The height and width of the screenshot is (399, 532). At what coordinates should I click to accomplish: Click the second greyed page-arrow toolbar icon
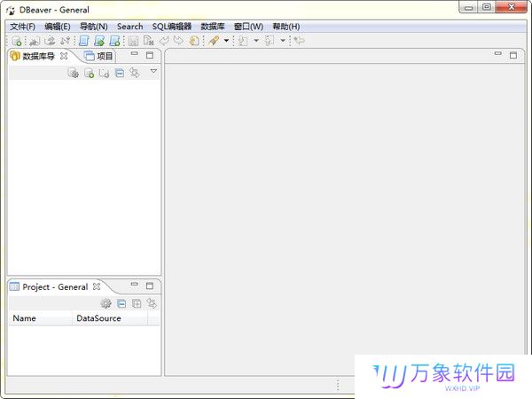click(270, 41)
